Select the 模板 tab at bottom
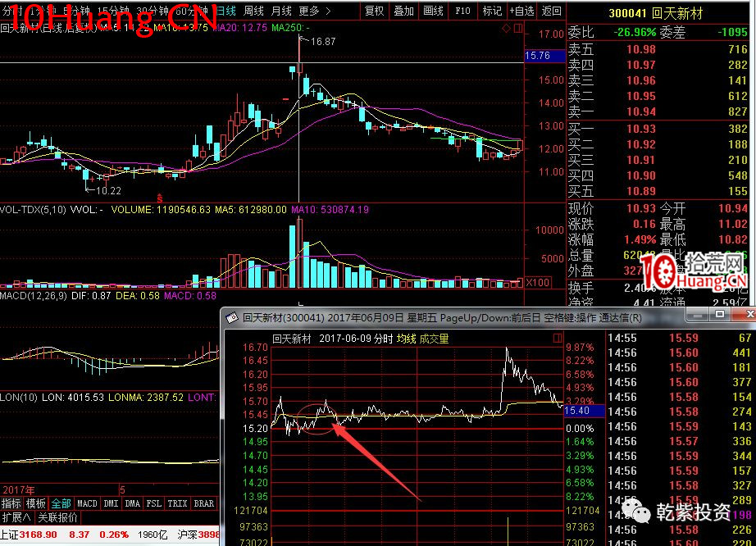This screenshot has height=546, width=756. tap(36, 503)
